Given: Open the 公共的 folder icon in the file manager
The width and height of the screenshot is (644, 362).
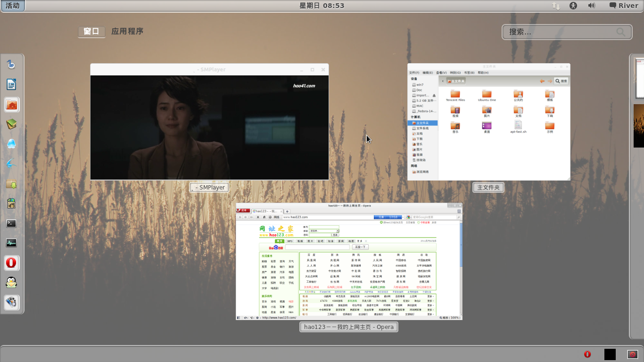Looking at the screenshot, I should click(x=518, y=96).
